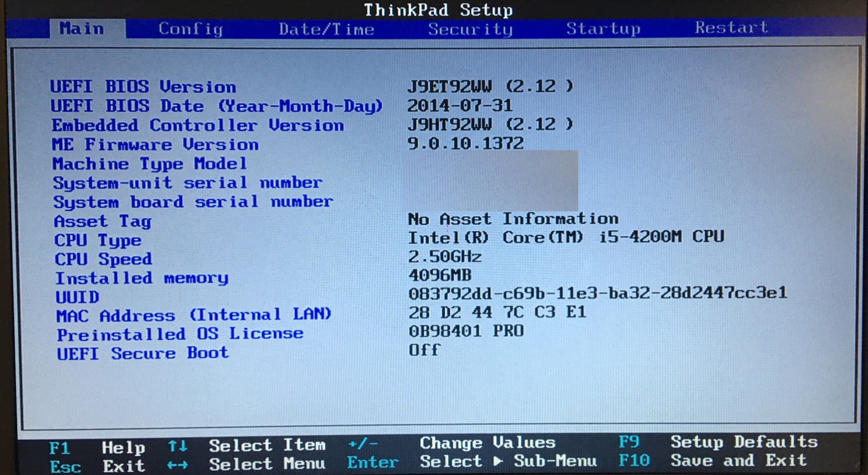This screenshot has height=475, width=868.
Task: Go to the Startup tab
Action: (x=603, y=29)
